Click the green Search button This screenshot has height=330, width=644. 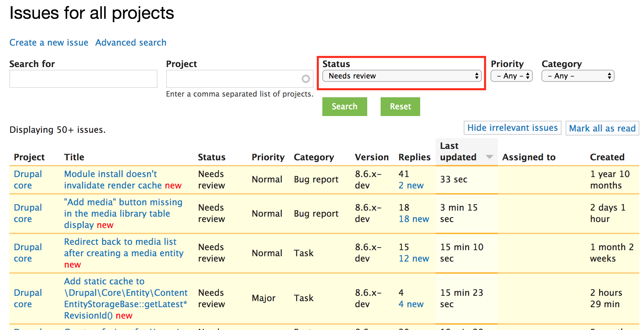344,107
